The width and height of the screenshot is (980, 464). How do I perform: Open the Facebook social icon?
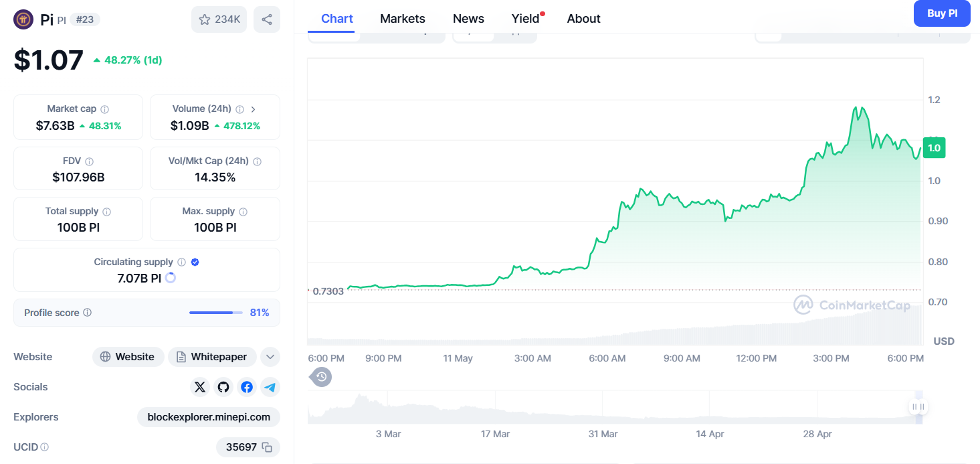247,387
